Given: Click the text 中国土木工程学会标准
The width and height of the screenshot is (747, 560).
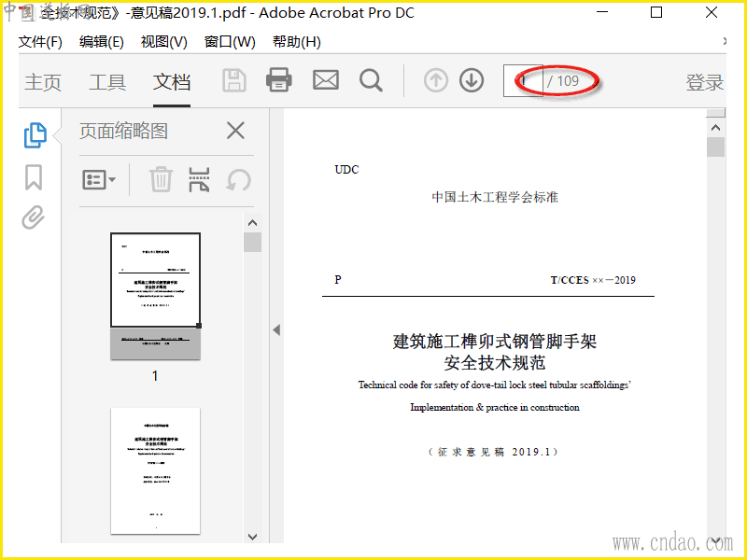Looking at the screenshot, I should (495, 197).
